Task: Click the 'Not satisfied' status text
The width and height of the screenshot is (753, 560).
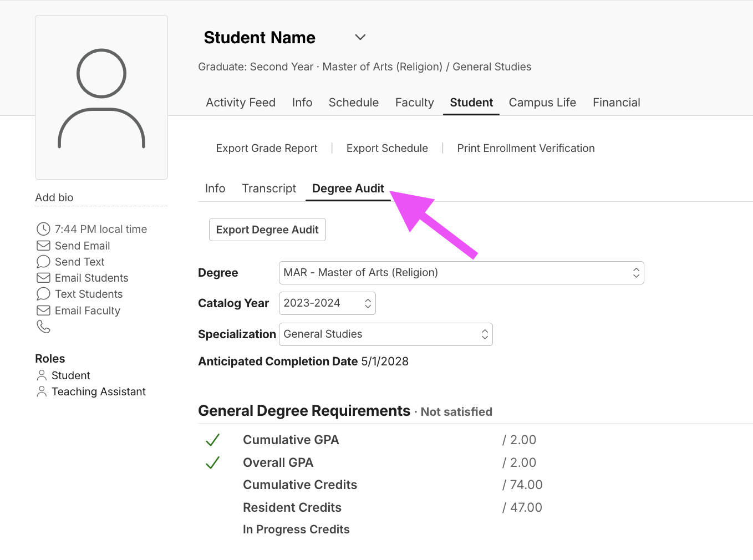Action: (456, 412)
